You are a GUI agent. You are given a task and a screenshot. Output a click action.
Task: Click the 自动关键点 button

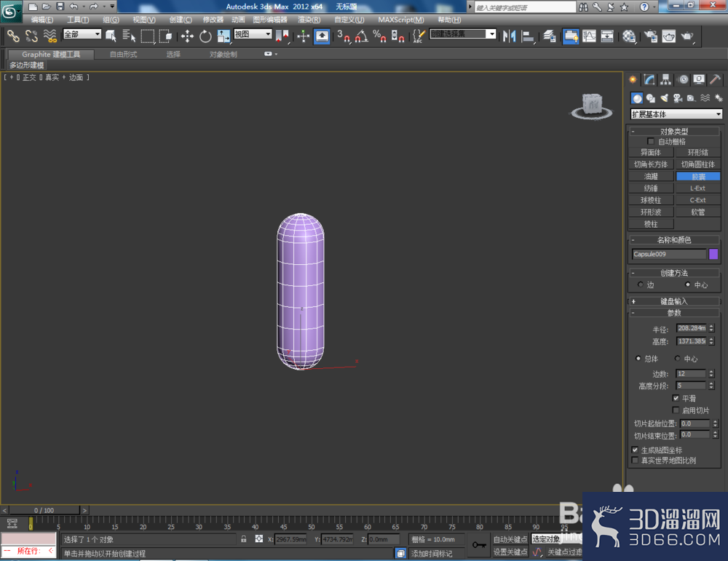tap(510, 539)
